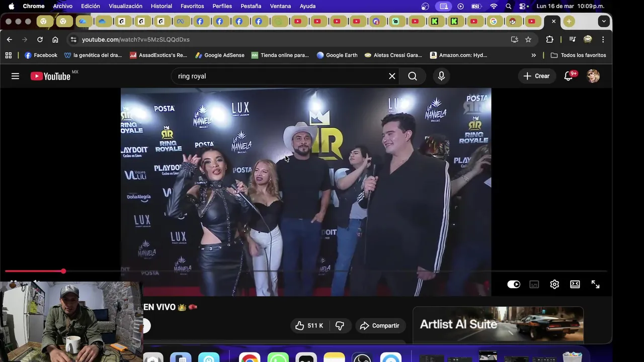Open the Visualización menu

coord(126,6)
